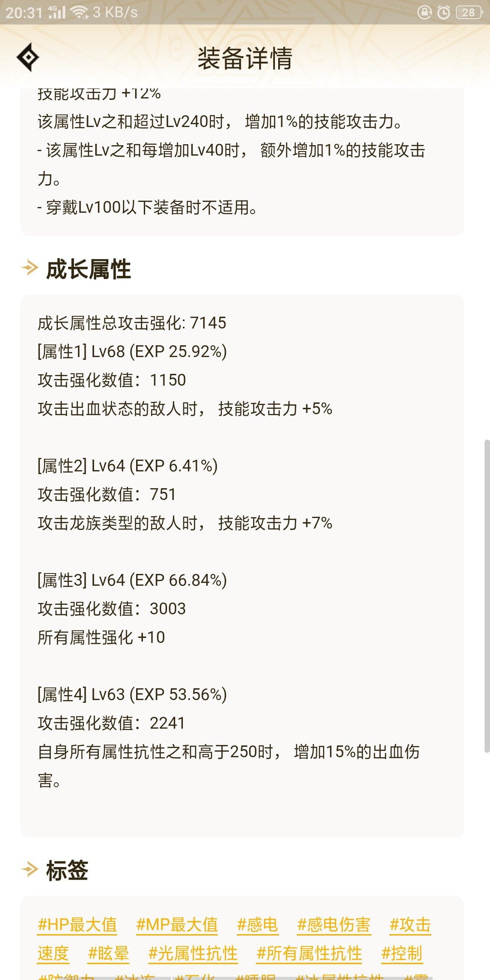Click the vertical scrollbar thumb on right edge

487,596
